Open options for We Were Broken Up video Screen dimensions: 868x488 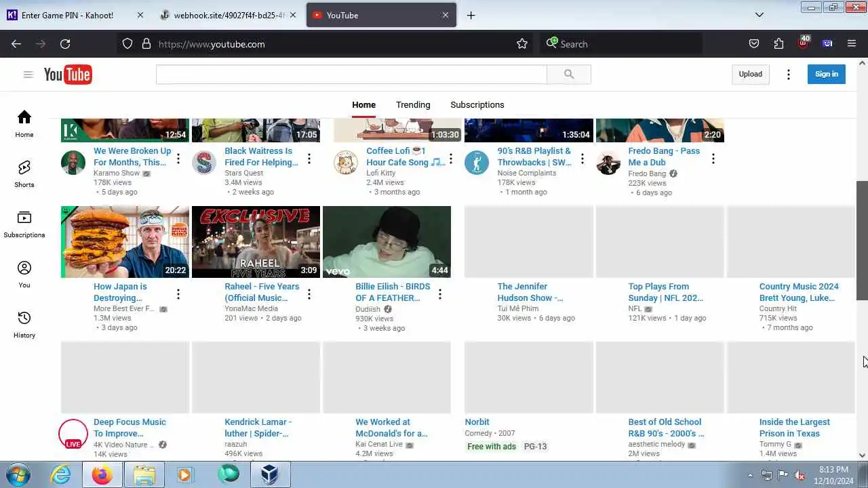[178, 159]
